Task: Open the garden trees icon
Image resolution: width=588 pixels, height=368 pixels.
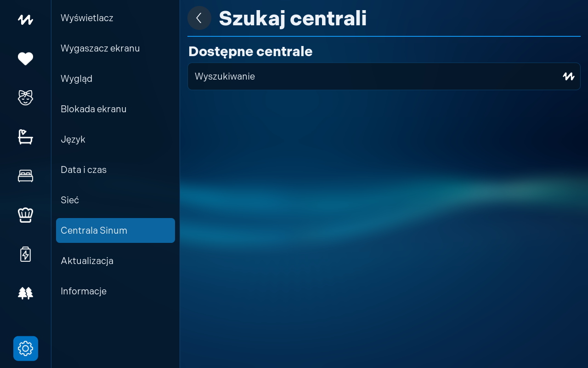Action: point(25,293)
